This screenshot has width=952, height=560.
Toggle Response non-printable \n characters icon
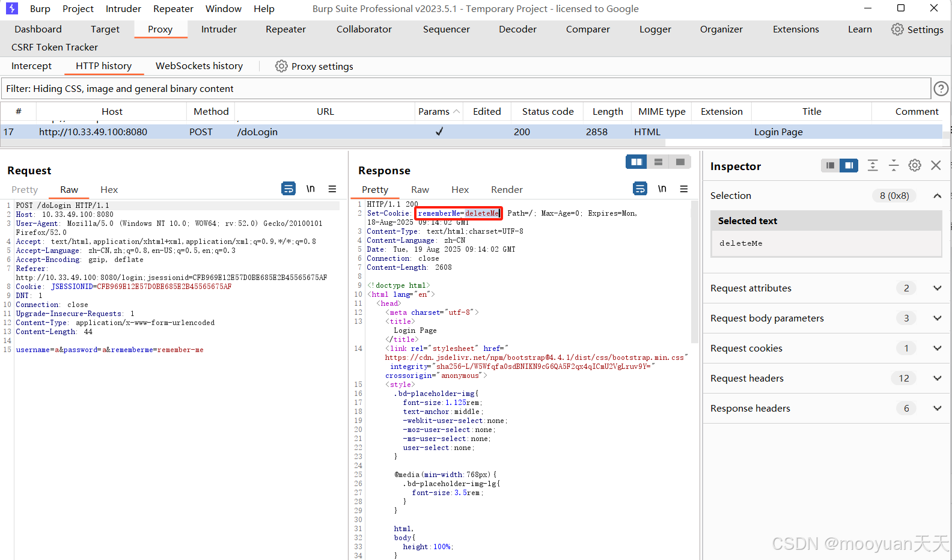(x=662, y=189)
